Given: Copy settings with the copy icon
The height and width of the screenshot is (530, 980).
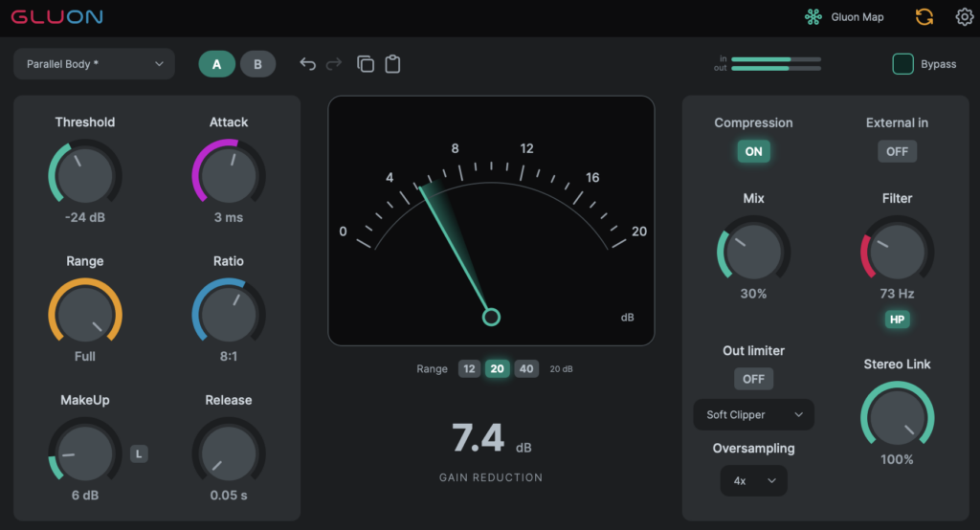Looking at the screenshot, I should tap(366, 64).
